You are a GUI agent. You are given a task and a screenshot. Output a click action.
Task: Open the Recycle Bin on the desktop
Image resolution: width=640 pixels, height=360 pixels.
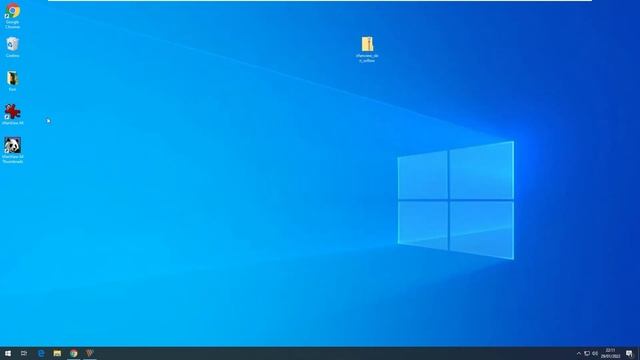click(x=12, y=47)
